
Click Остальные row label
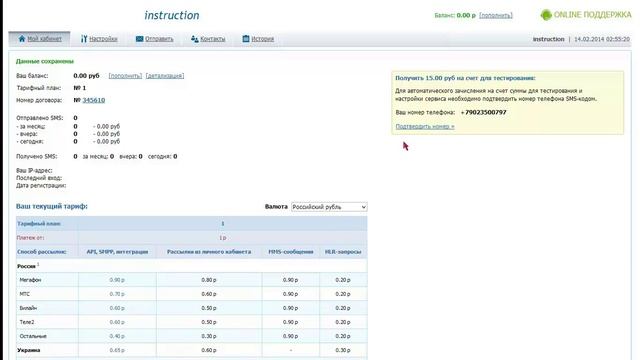(33, 336)
